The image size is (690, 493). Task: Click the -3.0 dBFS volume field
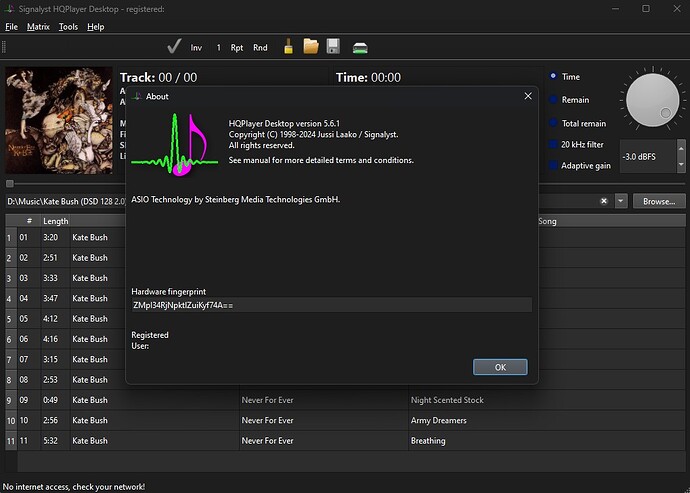coord(648,157)
